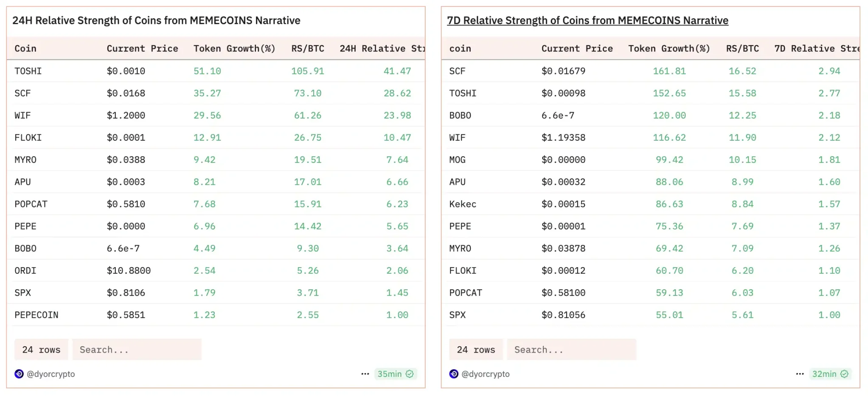
Task: Open @dyorcrypto profile link under 24H table
Action: tap(51, 374)
